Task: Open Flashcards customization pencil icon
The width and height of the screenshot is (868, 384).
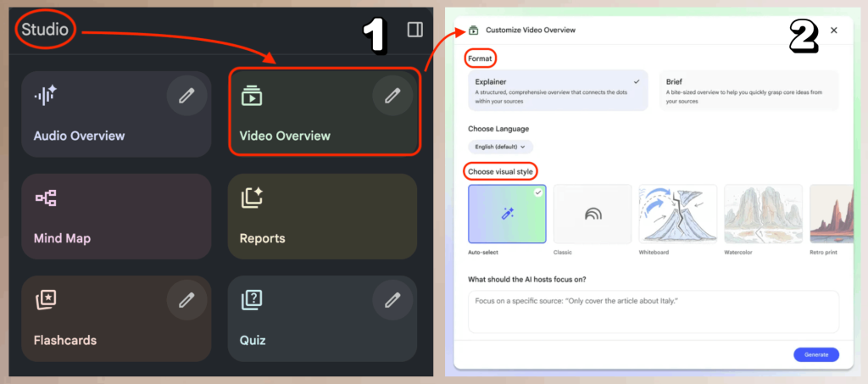Action: 186,301
